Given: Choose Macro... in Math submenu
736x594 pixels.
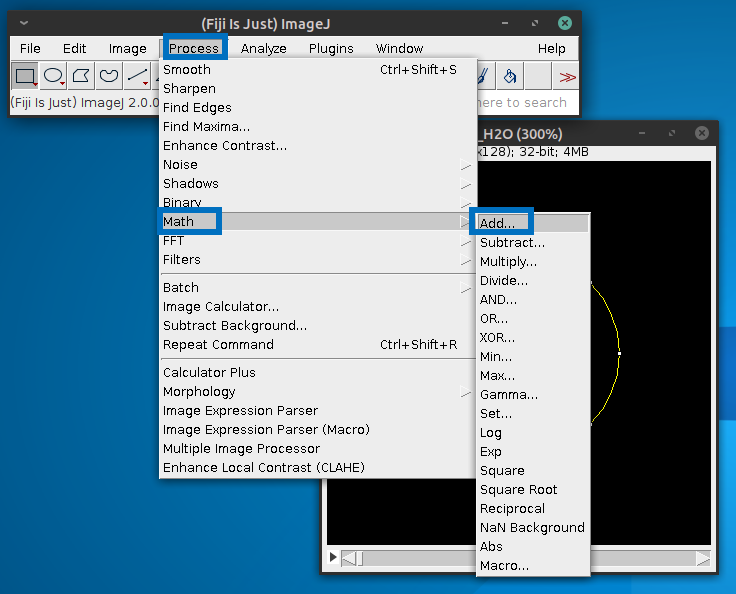Looking at the screenshot, I should click(533, 566).
